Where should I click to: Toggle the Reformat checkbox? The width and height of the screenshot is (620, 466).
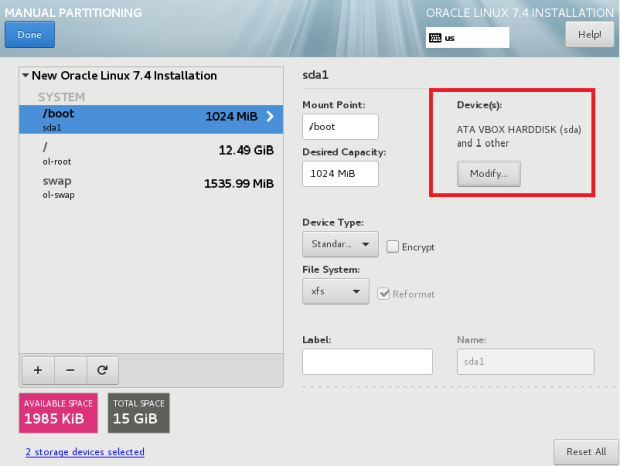[384, 293]
